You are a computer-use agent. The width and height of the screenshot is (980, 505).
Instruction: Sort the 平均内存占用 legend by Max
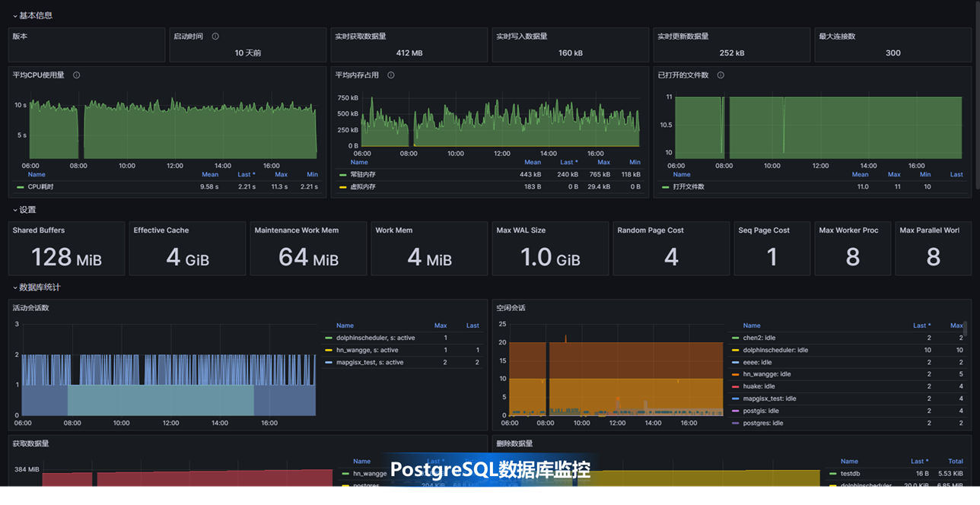[x=604, y=162]
